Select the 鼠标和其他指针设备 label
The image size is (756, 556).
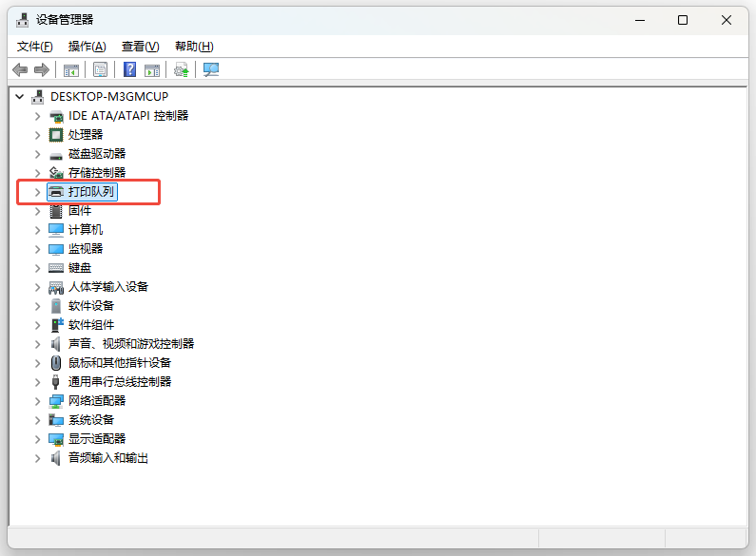[x=120, y=363]
